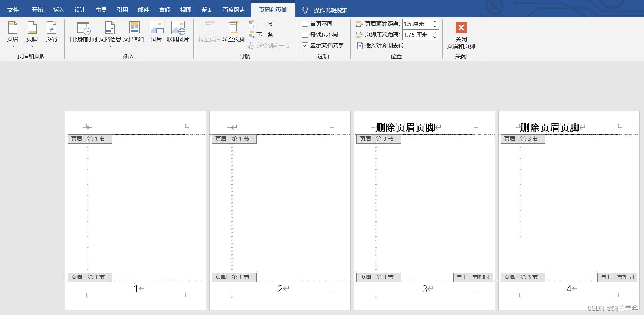Decrease 页脚底端距离 with down arrow
The image size is (644, 315).
coord(435,37)
